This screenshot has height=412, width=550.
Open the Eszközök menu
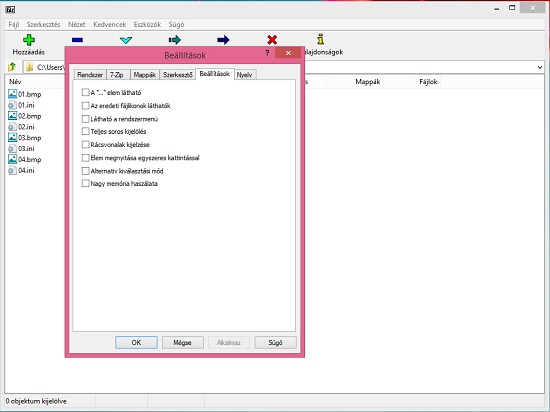147,25
